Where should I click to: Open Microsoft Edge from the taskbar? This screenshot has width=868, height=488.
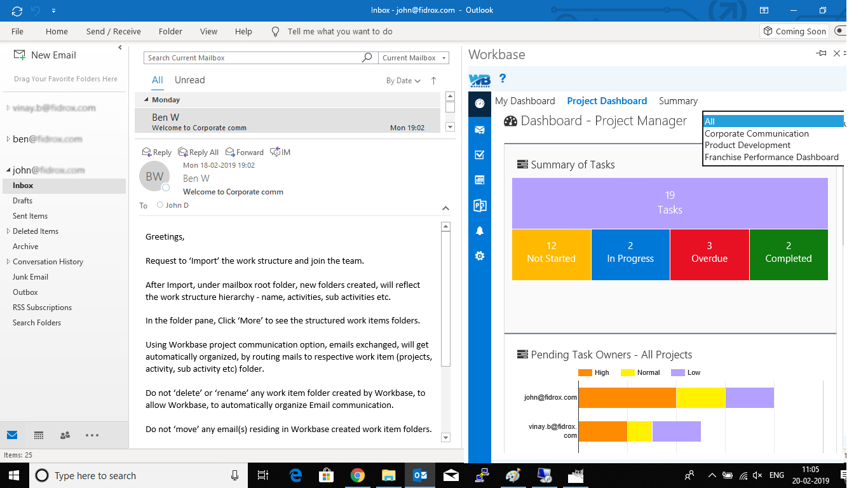click(295, 475)
